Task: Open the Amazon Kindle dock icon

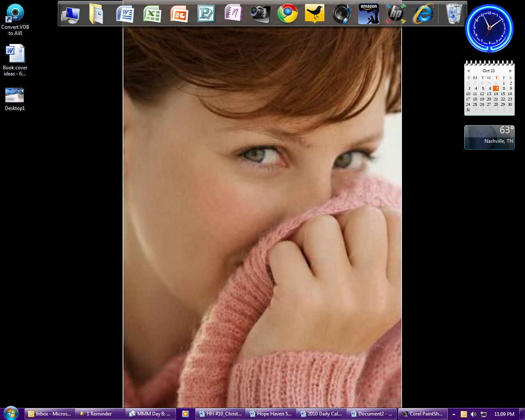Action: pyautogui.click(x=368, y=14)
